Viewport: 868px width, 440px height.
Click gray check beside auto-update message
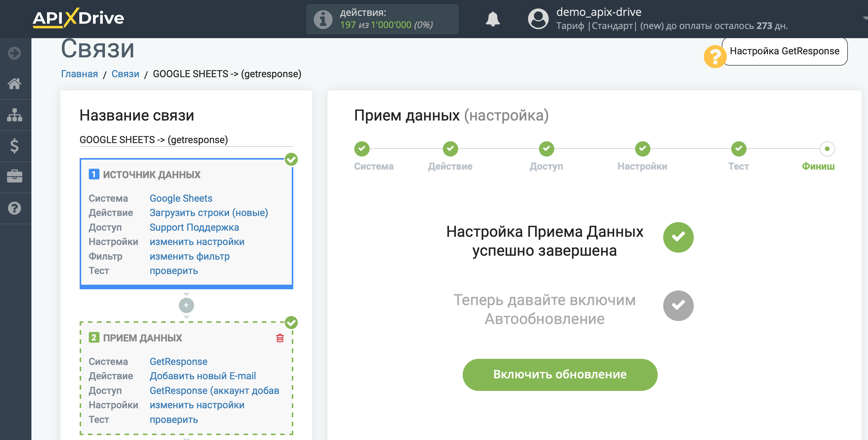pos(678,305)
